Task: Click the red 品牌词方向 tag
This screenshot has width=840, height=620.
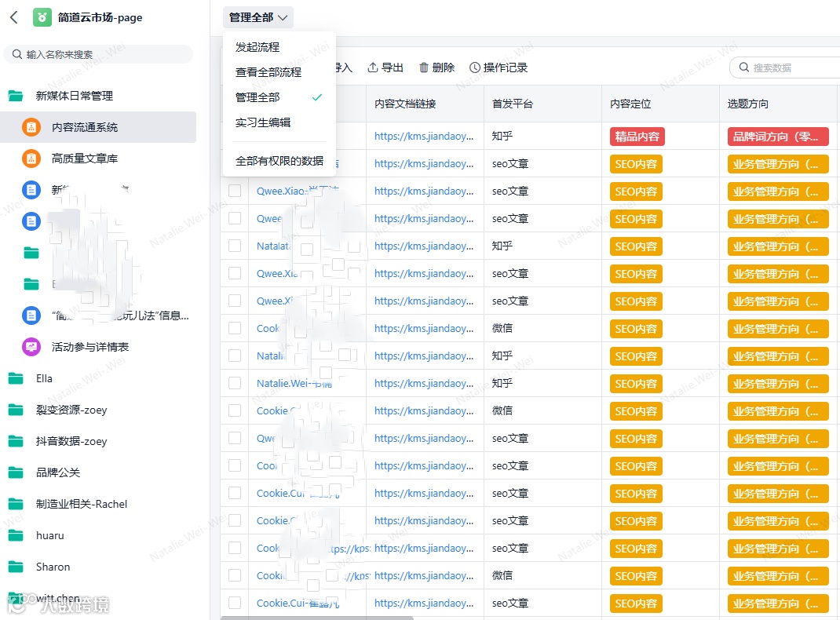Action: click(778, 137)
